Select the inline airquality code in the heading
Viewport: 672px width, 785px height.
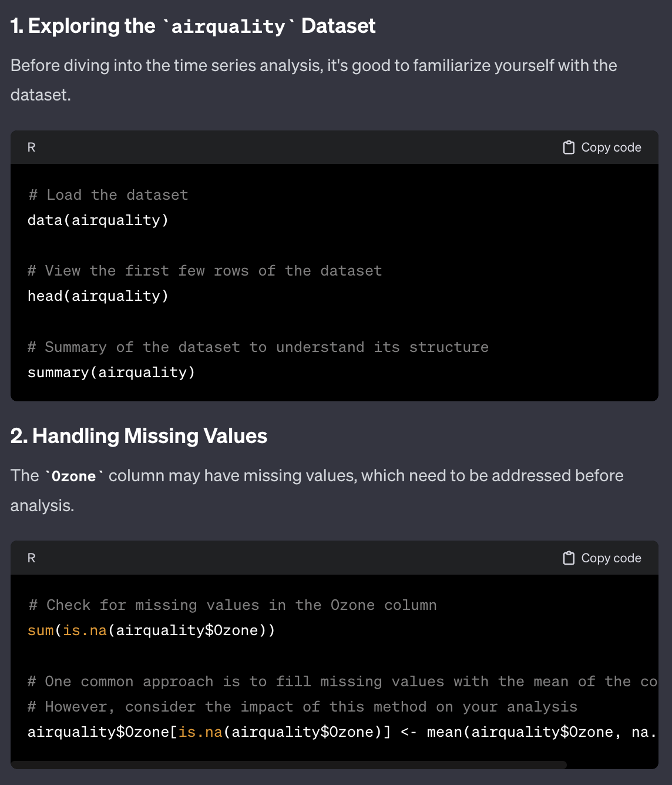pyautogui.click(x=228, y=26)
